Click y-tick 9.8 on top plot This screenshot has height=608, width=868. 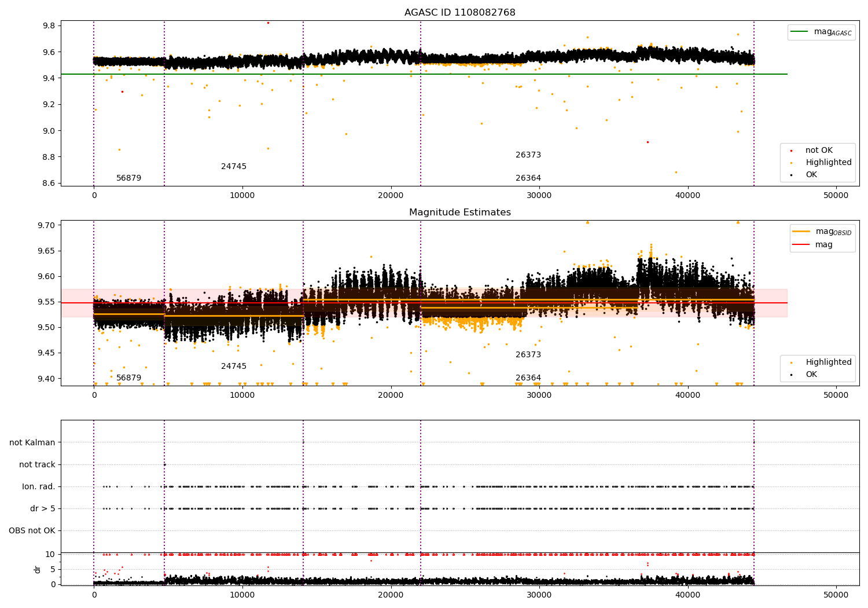tap(49, 25)
